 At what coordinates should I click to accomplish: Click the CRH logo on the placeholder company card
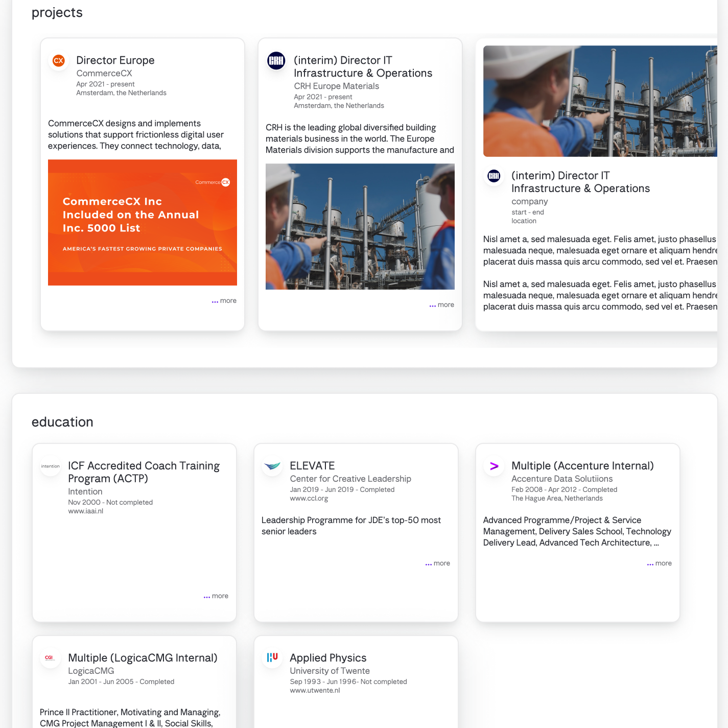[x=494, y=176]
